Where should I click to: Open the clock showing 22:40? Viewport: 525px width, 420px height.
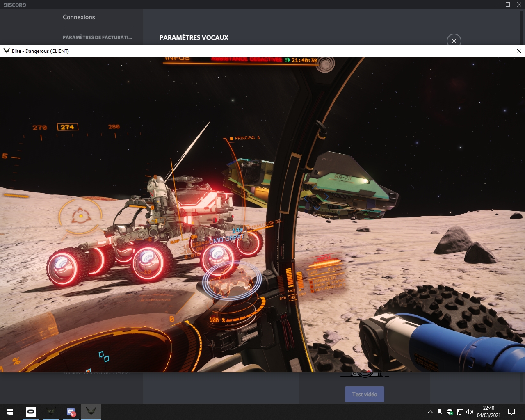[488, 411]
